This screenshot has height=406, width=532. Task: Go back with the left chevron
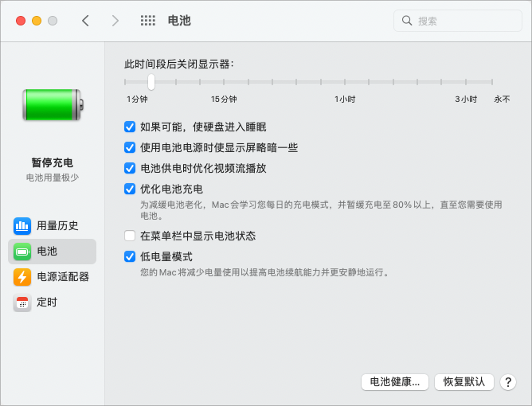pos(86,21)
